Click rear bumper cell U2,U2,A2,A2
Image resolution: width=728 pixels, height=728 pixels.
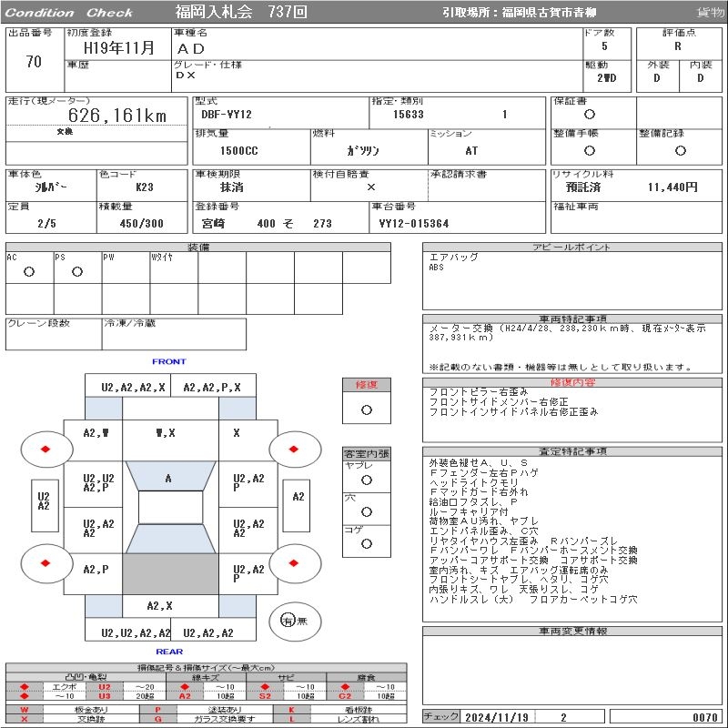click(127, 630)
